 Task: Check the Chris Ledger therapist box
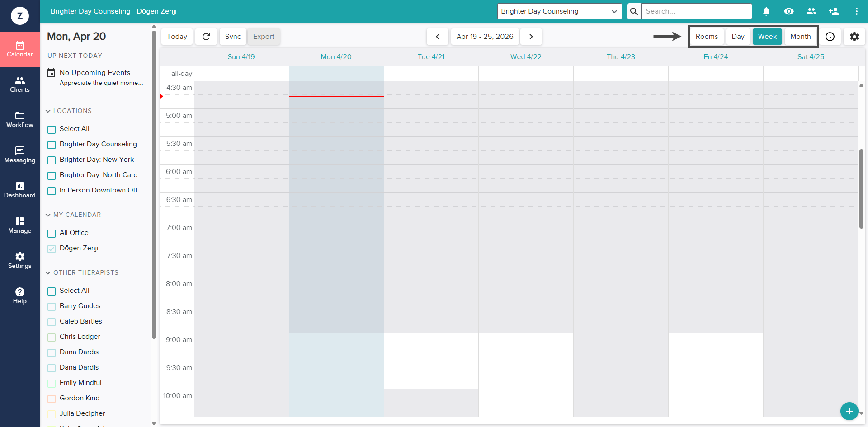(52, 337)
